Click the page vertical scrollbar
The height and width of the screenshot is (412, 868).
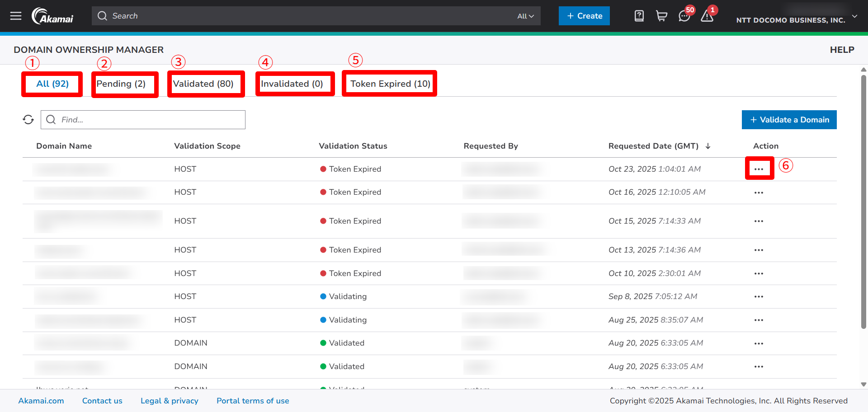[863, 203]
